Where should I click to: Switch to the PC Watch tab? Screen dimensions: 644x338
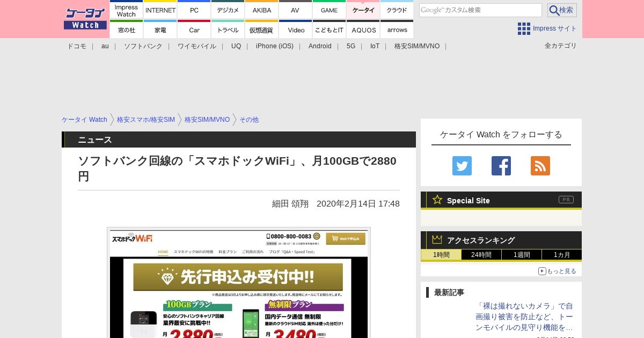[194, 10]
